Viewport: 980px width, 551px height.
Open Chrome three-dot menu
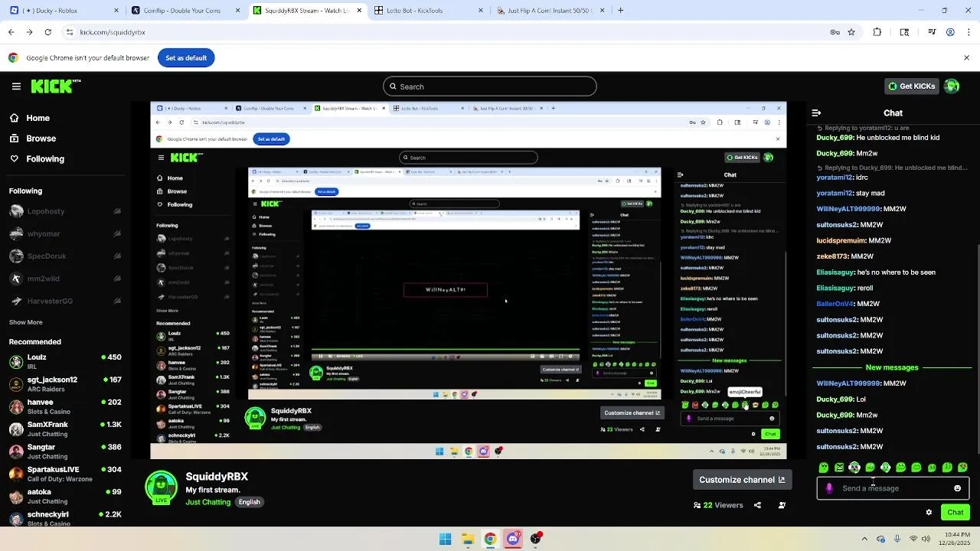click(969, 32)
